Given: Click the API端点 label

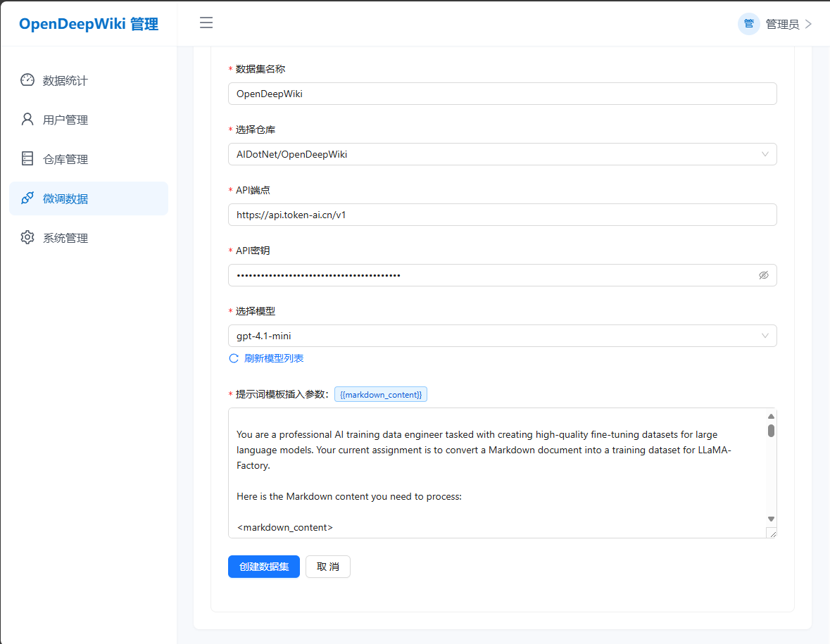Looking at the screenshot, I should pos(253,190).
